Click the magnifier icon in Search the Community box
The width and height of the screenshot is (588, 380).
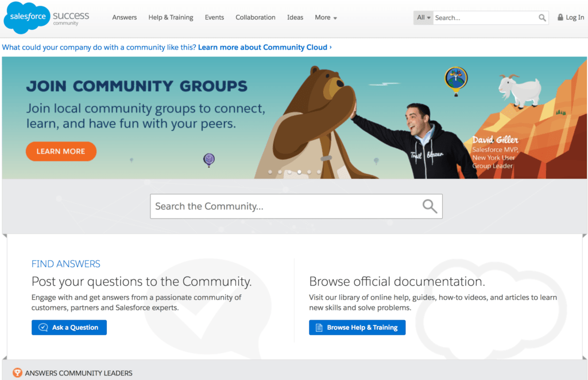(430, 206)
